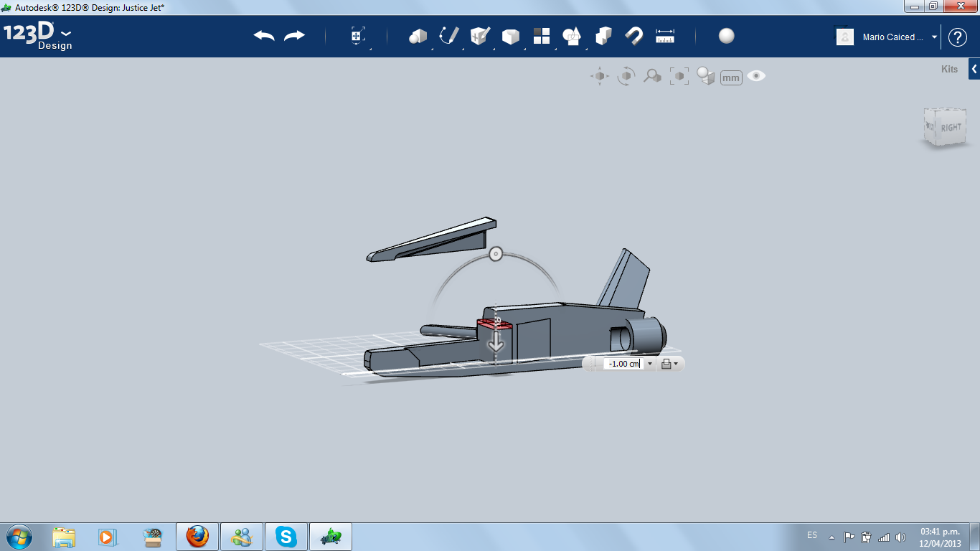Click the user profile avatar picture
This screenshot has width=980, height=551.
pos(845,37)
